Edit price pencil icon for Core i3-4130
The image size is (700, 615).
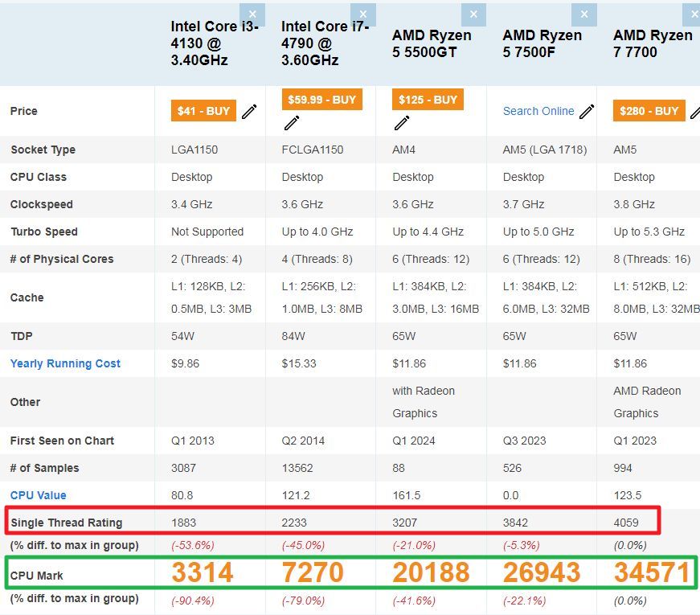pyautogui.click(x=249, y=112)
